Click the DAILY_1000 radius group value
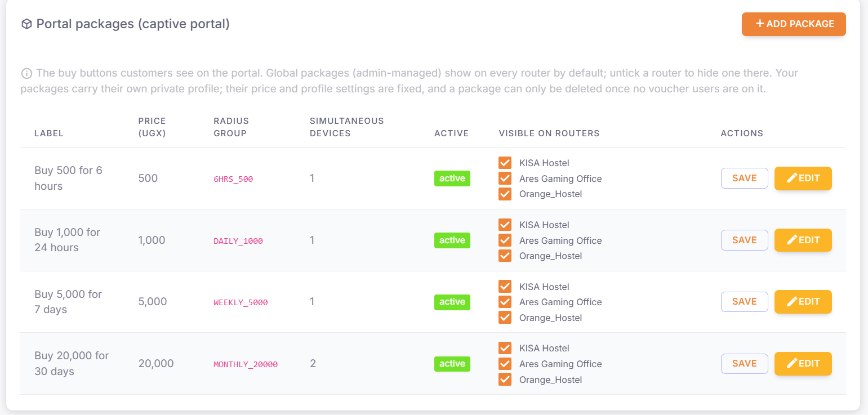 [x=238, y=241]
